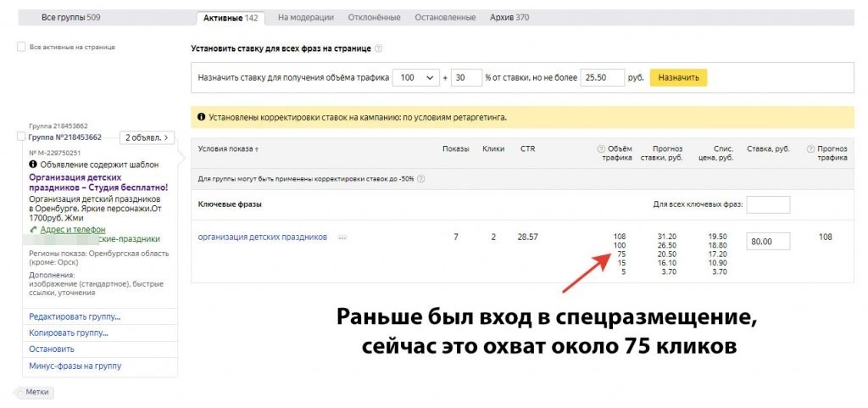This screenshot has height=408, width=868.
Task: Select checkbox for Группа №218453662
Action: point(21,137)
